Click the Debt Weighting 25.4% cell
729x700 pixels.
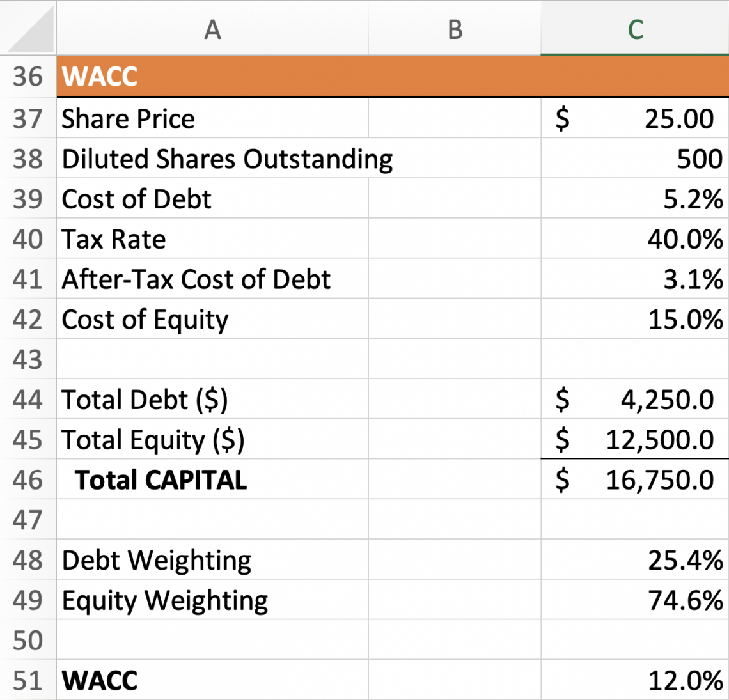click(x=634, y=560)
